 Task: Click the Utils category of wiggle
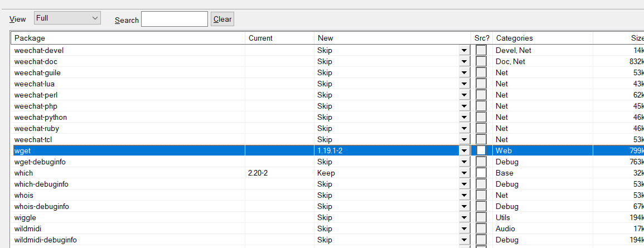(503, 217)
